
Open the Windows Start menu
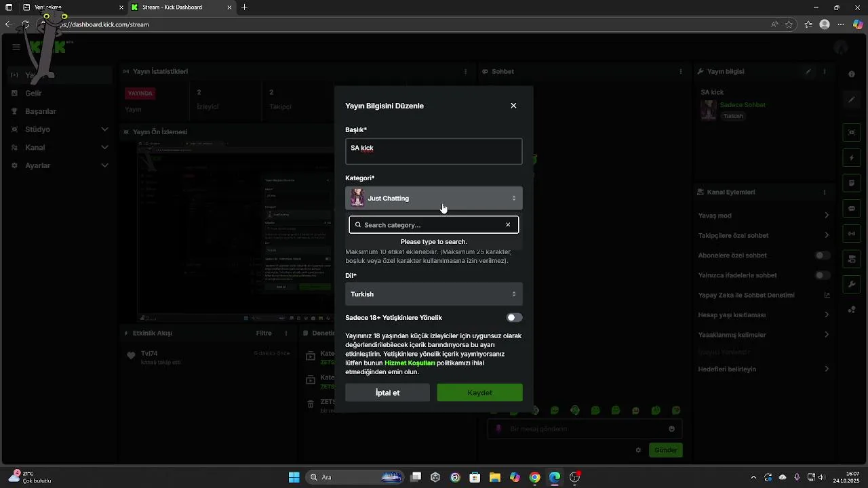coord(294,477)
